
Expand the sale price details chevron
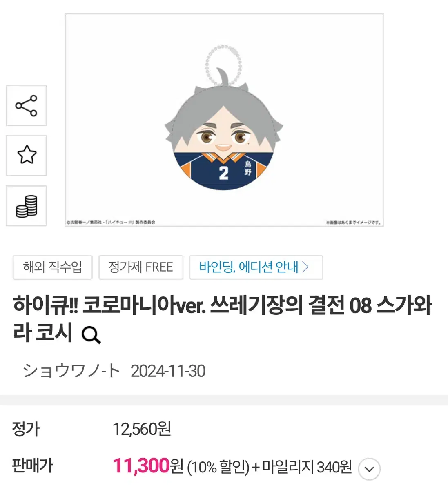click(369, 469)
